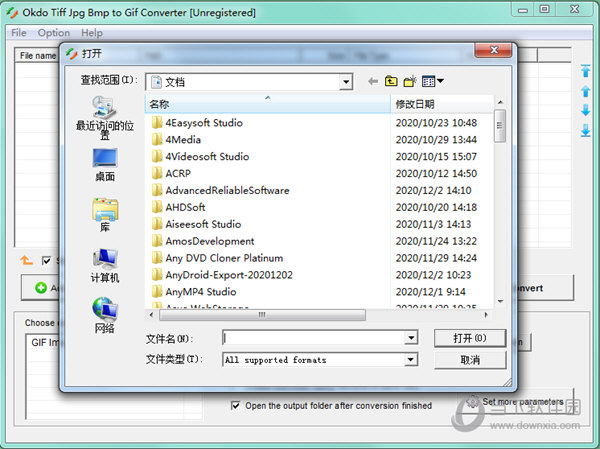This screenshot has height=449, width=600.
Task: Expand the Look in (查找范围) dropdown
Action: click(346, 82)
